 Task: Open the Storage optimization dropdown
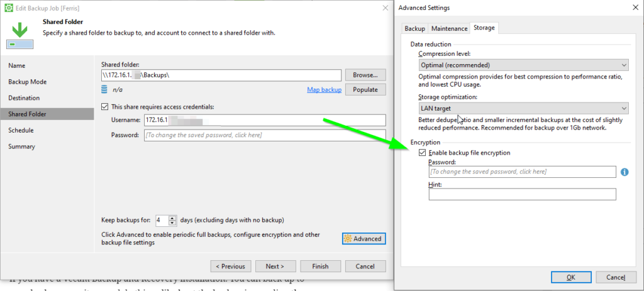[x=524, y=108]
